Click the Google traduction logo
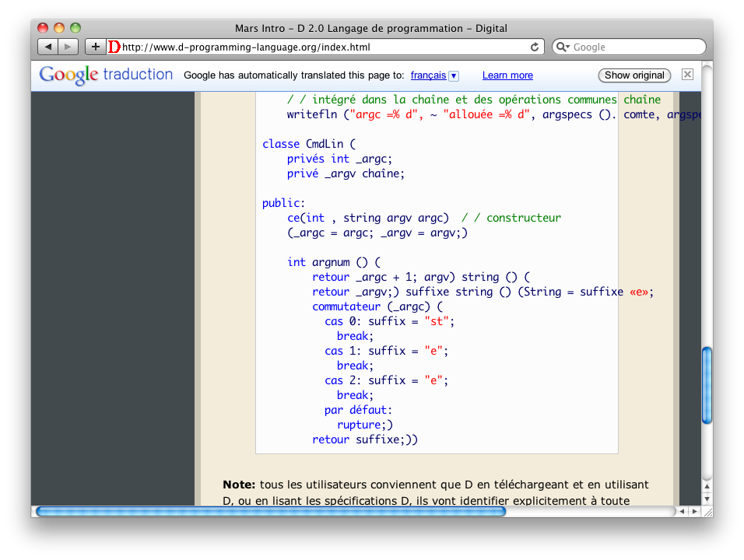744x560 pixels. [106, 75]
